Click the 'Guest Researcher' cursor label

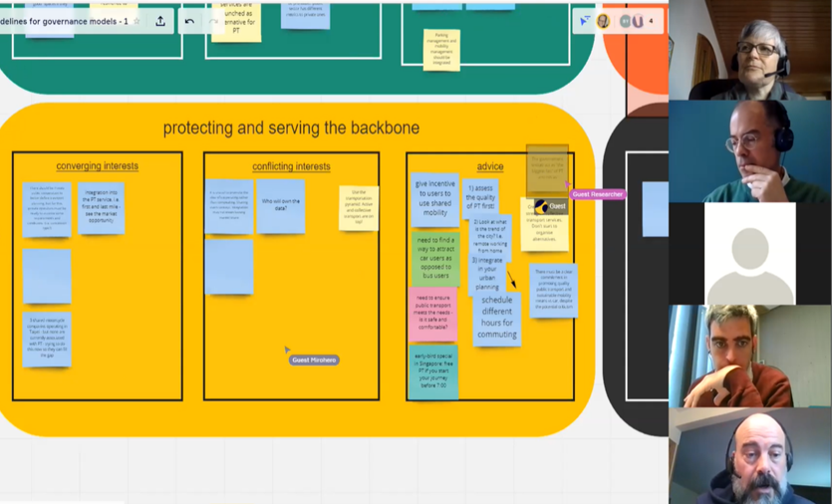pyautogui.click(x=598, y=194)
